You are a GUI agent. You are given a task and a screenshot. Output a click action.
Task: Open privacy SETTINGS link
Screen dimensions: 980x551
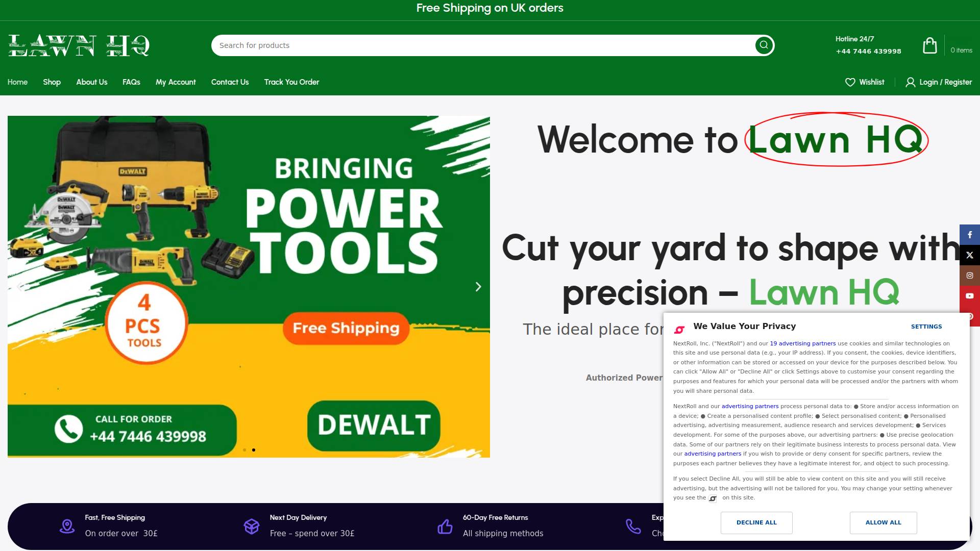[x=926, y=327]
